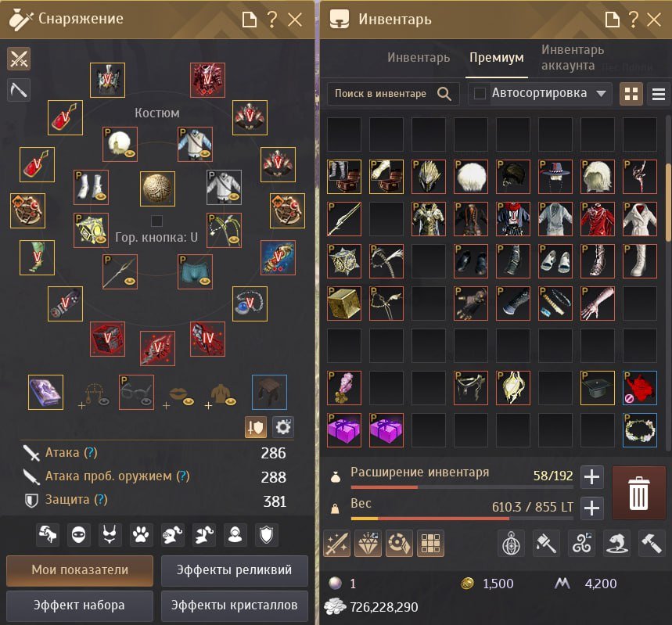Click the magnifier search icon in inventory
The image size is (672, 625).
444,93
